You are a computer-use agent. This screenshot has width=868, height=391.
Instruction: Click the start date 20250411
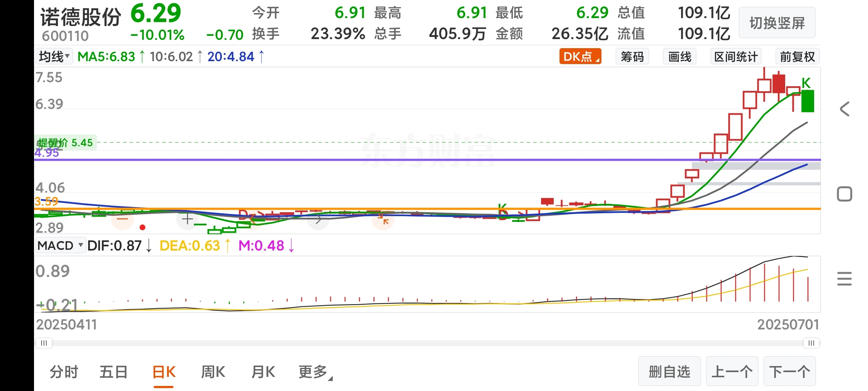[x=67, y=324]
